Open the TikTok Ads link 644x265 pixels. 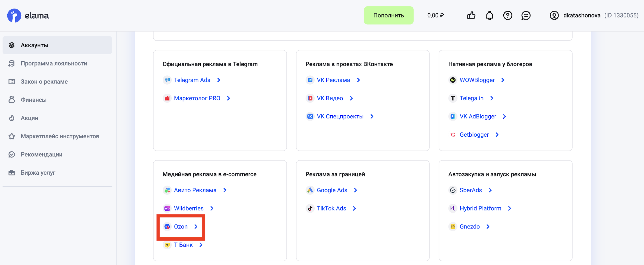point(331,208)
